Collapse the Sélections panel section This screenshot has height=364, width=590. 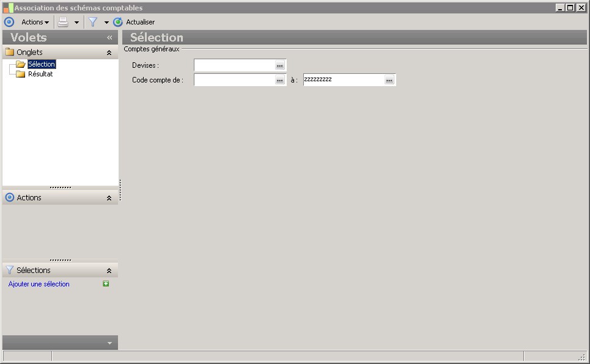[109, 271]
